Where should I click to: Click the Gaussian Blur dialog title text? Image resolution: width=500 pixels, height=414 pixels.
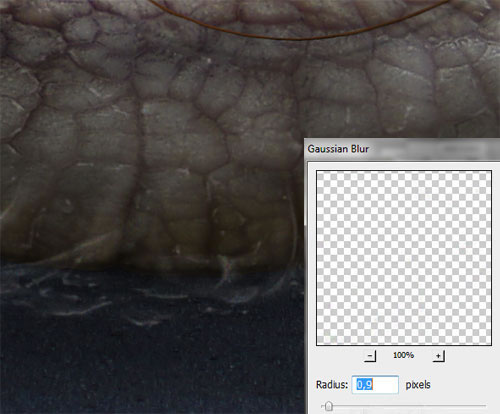(338, 149)
